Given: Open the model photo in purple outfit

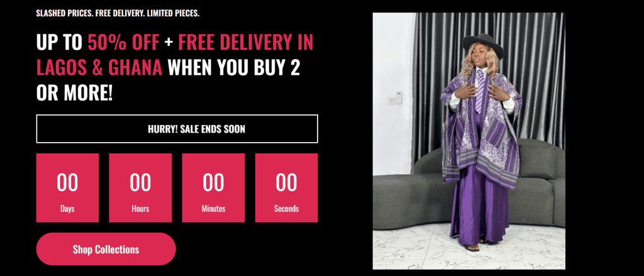Looking at the screenshot, I should [x=469, y=141].
